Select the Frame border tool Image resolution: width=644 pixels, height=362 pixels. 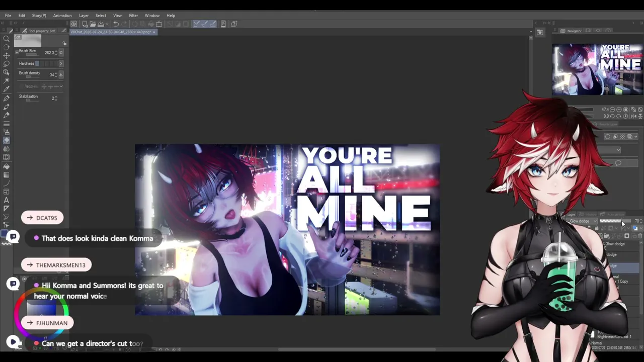pyautogui.click(x=7, y=192)
